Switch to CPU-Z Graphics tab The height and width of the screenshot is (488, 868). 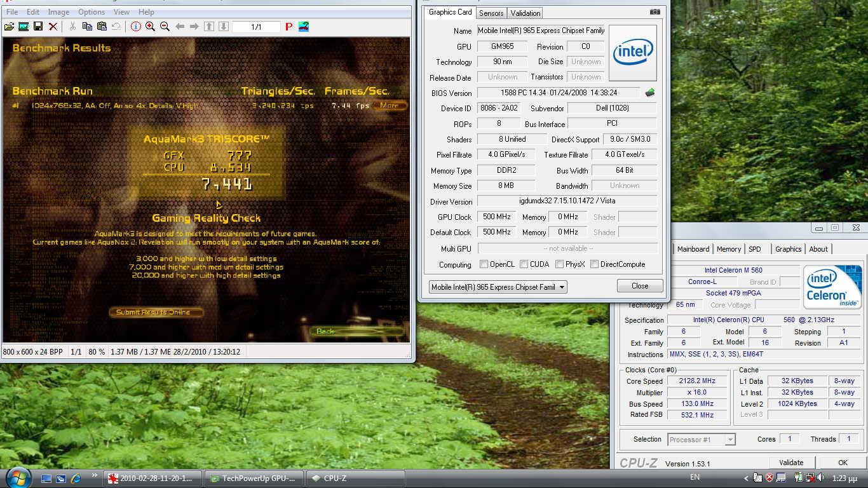(x=788, y=249)
